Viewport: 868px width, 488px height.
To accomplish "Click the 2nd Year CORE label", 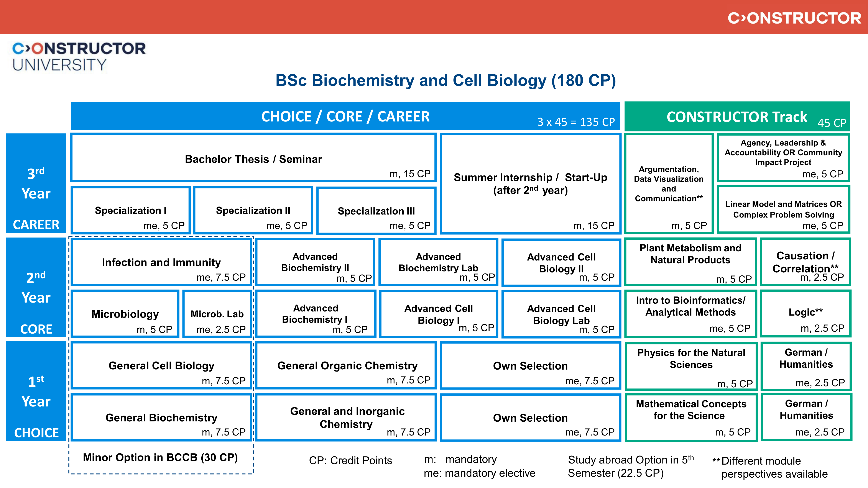I will (x=36, y=288).
